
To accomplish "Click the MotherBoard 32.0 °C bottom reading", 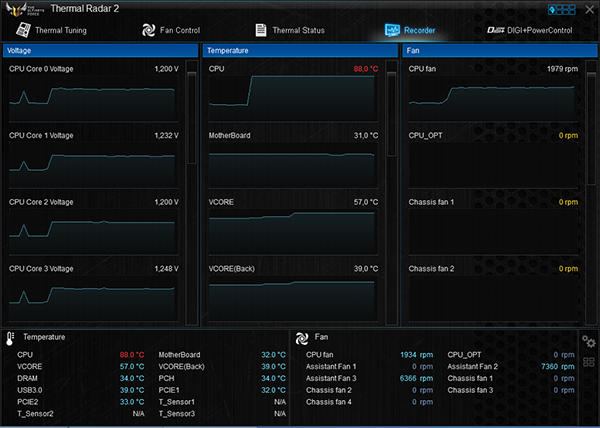I will tap(274, 355).
